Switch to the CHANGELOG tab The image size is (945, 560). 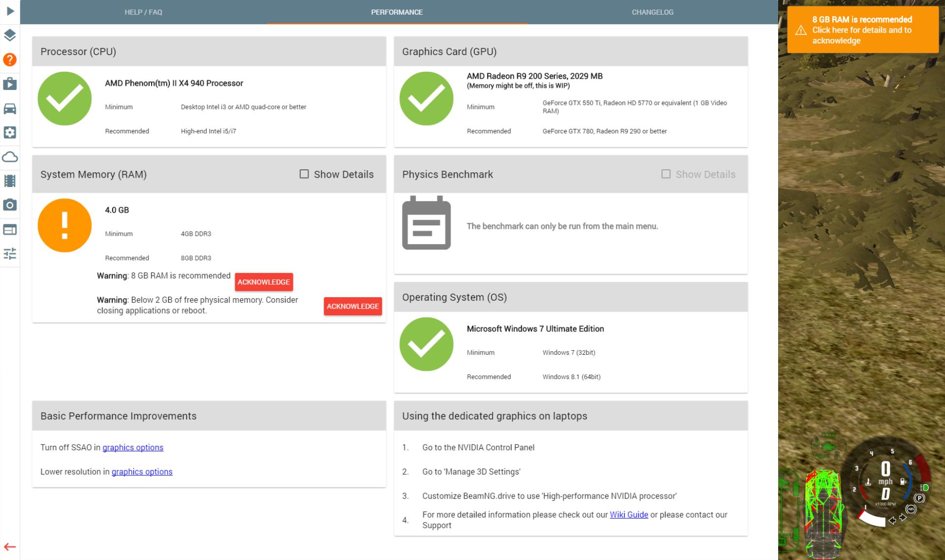click(652, 12)
